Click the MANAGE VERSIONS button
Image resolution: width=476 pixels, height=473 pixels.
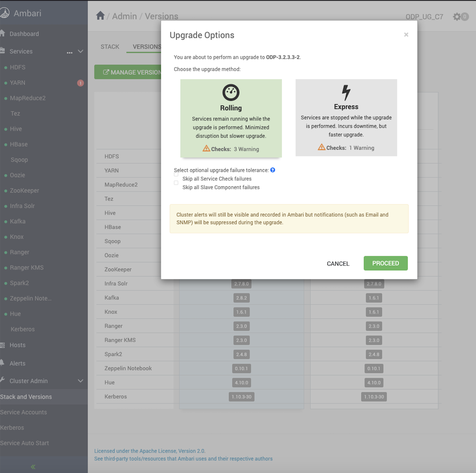tap(128, 72)
